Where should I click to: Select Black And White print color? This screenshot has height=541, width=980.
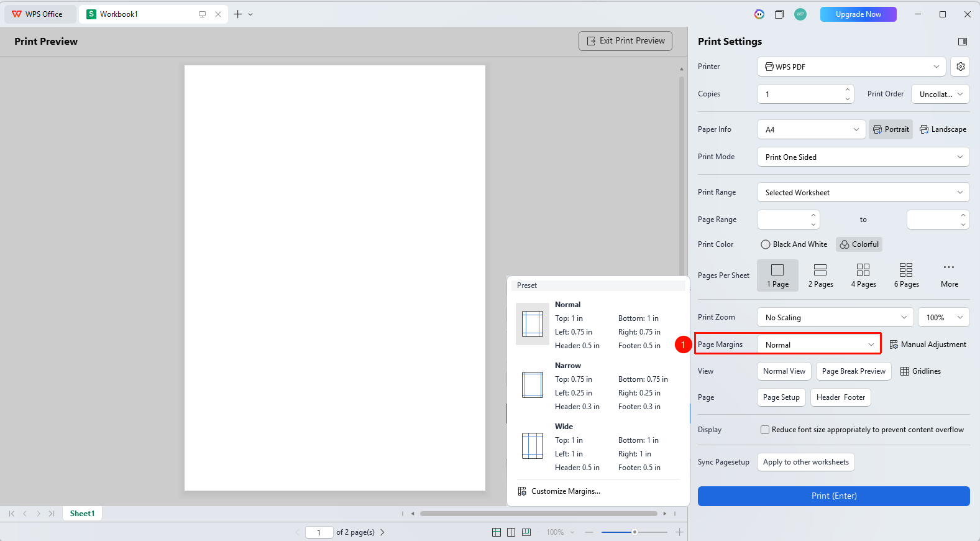click(794, 244)
